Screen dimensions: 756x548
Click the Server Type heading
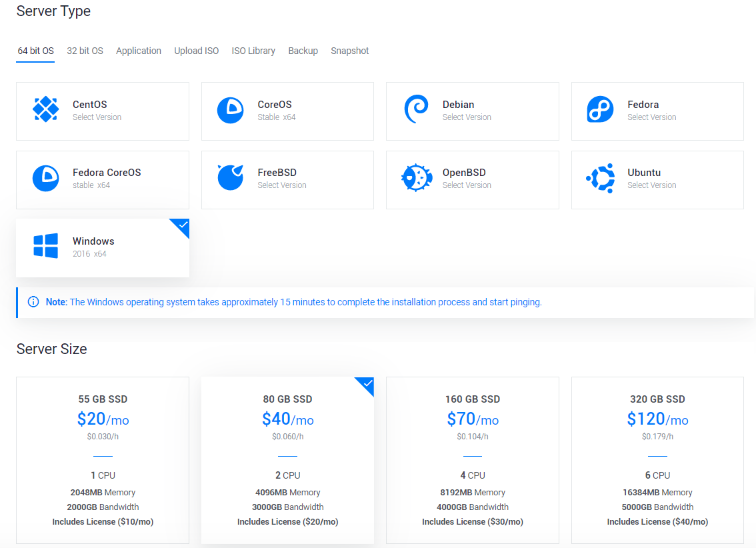(x=53, y=11)
